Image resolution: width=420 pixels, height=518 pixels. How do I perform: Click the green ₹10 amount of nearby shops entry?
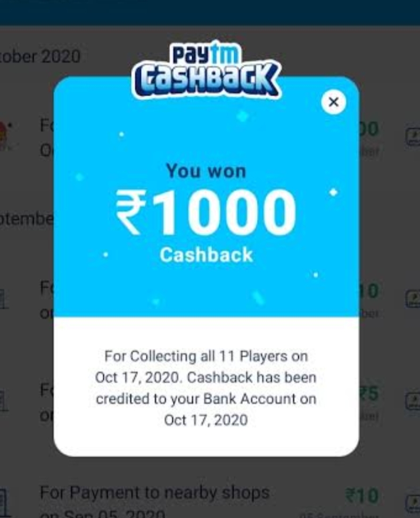(x=362, y=496)
